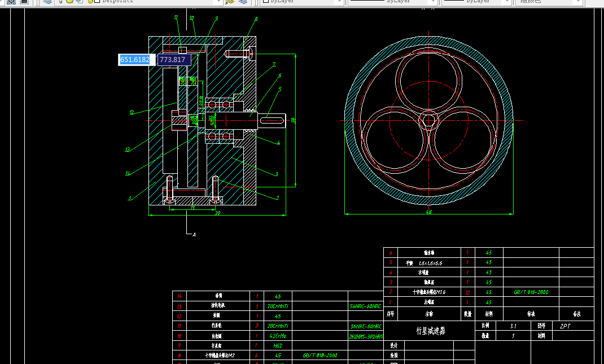
Task: Select part balloon number 13
Action: click(x=128, y=150)
